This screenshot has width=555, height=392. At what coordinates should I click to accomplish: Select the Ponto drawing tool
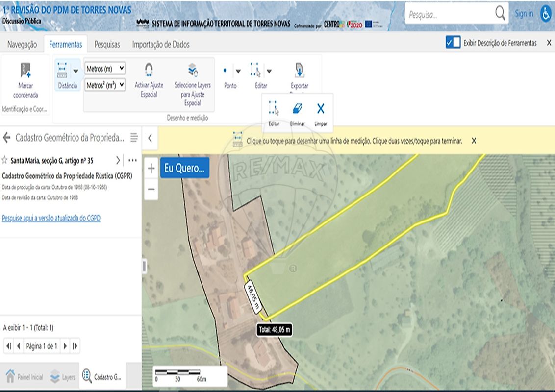pos(225,71)
